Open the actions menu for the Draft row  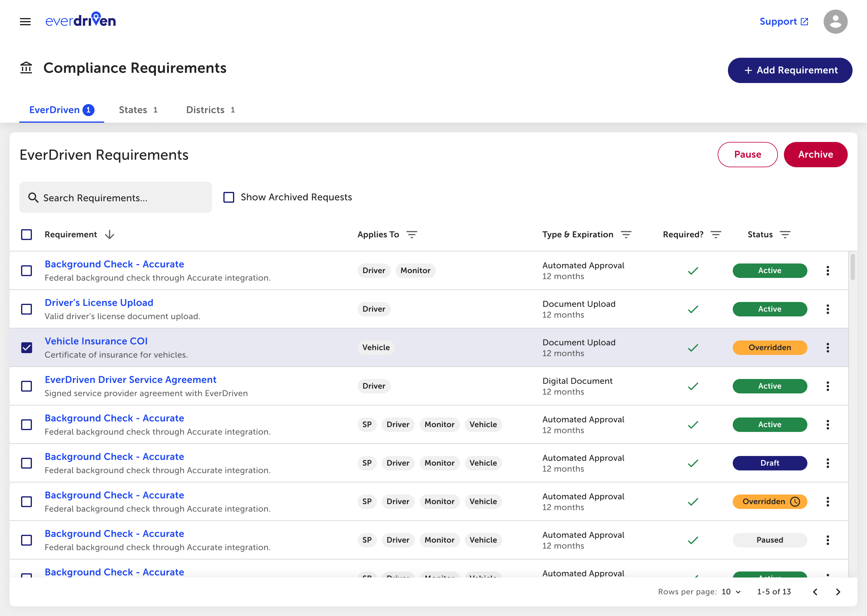[x=828, y=463]
